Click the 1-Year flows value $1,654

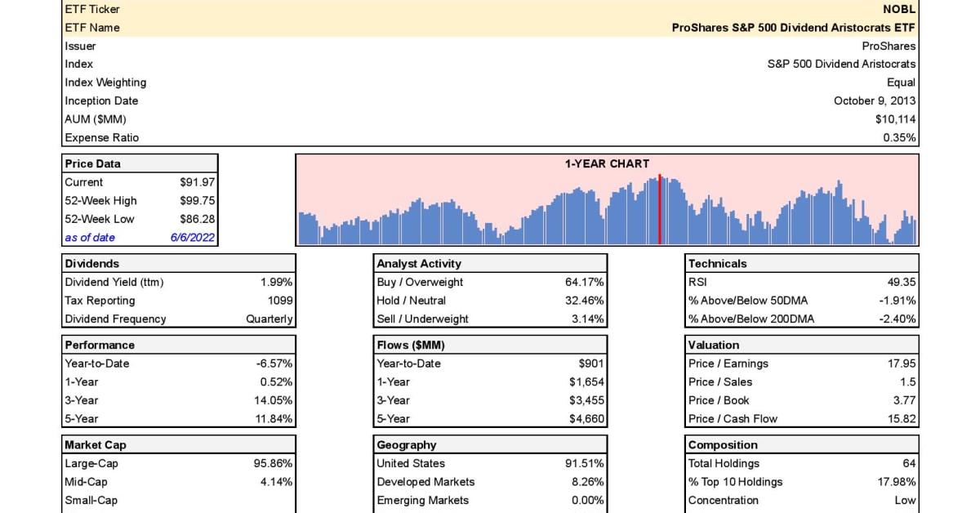click(586, 381)
